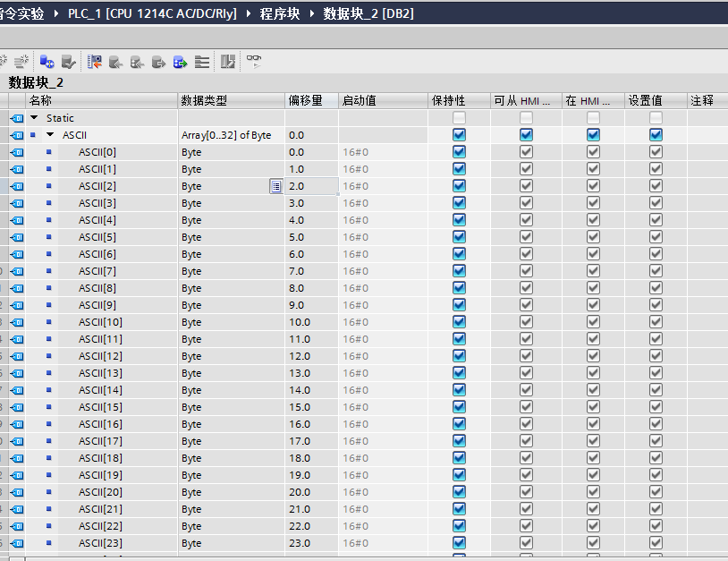This screenshot has height=561, width=728.
Task: Click the tag icon of Static row
Action: point(17,118)
